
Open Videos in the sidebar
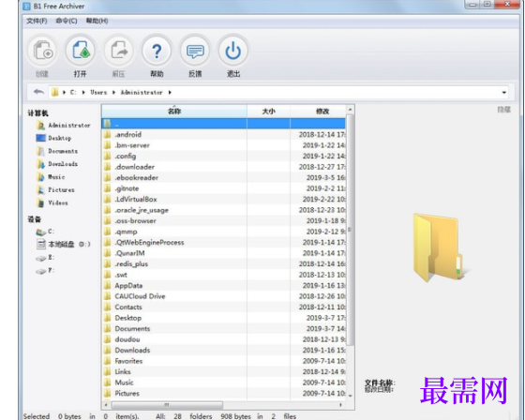pos(52,202)
